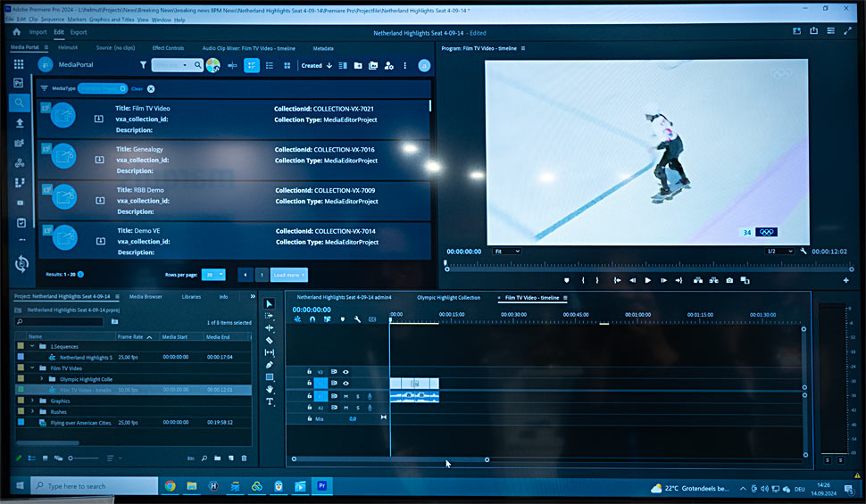Switch MediaPortal to plain list view

(x=270, y=66)
